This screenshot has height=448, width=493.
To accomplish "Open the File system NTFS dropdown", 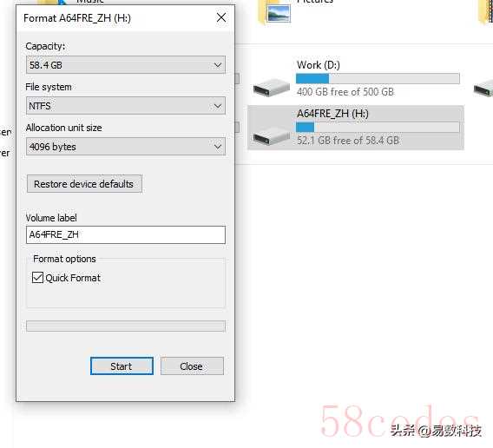I will coord(126,106).
